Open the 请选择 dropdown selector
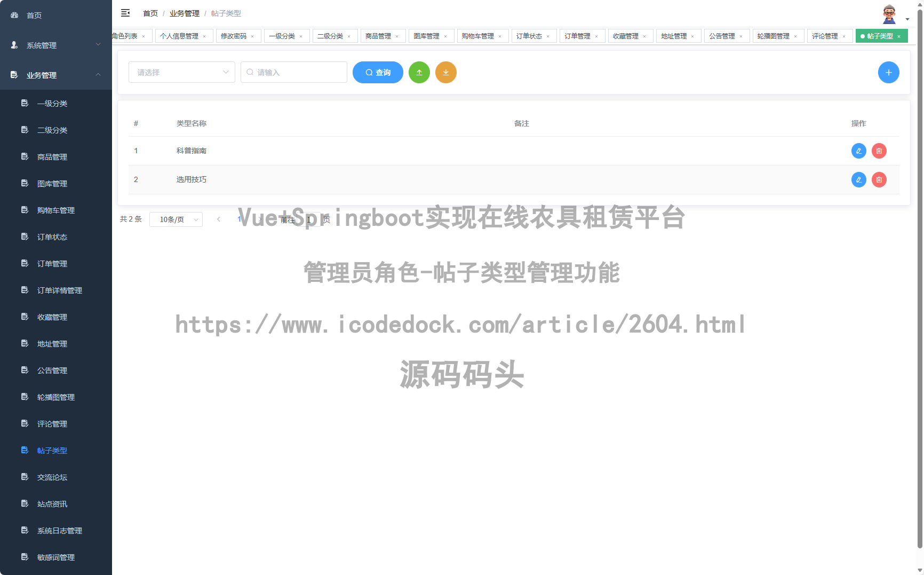 coord(181,72)
